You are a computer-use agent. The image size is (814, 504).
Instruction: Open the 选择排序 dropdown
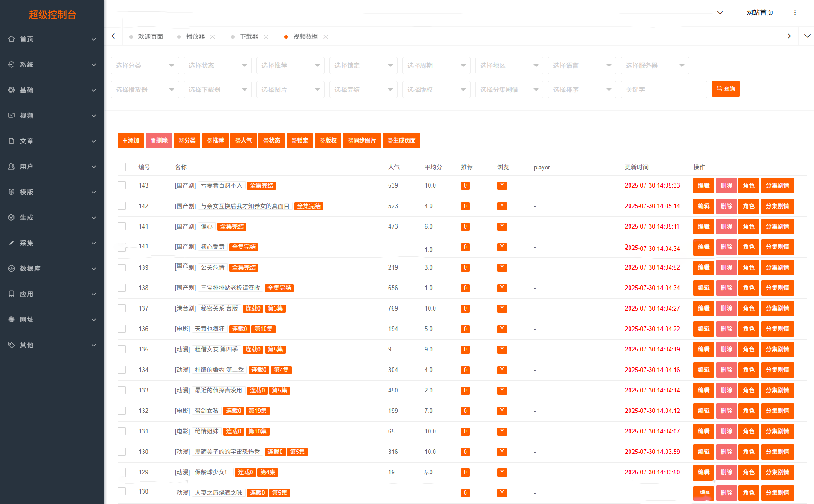point(582,90)
